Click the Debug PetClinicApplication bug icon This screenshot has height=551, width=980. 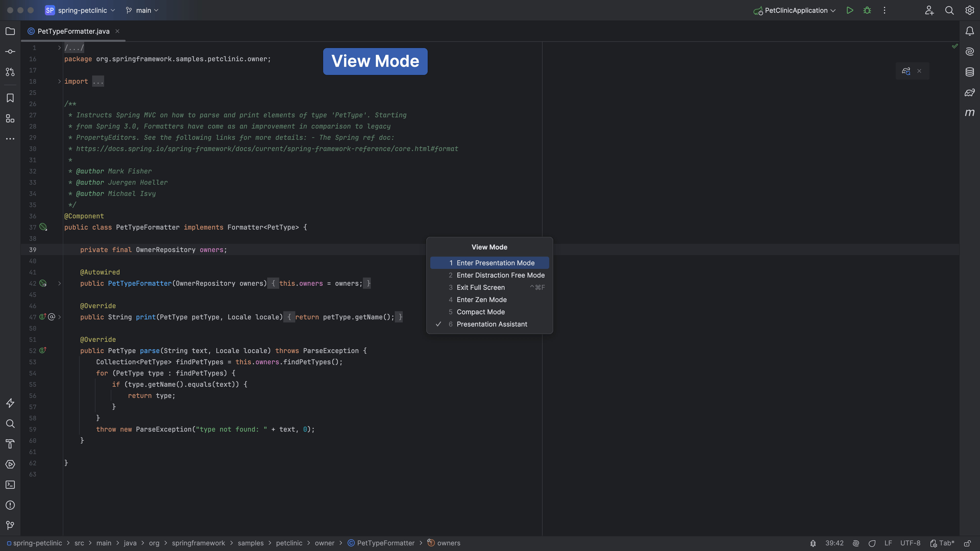point(867,10)
